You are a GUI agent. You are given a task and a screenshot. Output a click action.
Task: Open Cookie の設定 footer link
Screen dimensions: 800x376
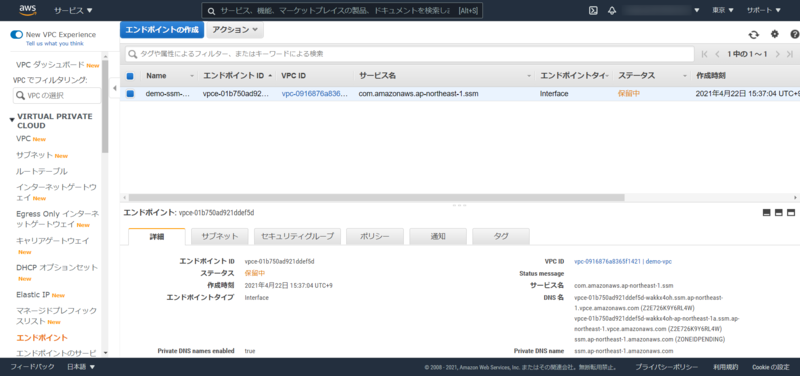[x=770, y=367]
